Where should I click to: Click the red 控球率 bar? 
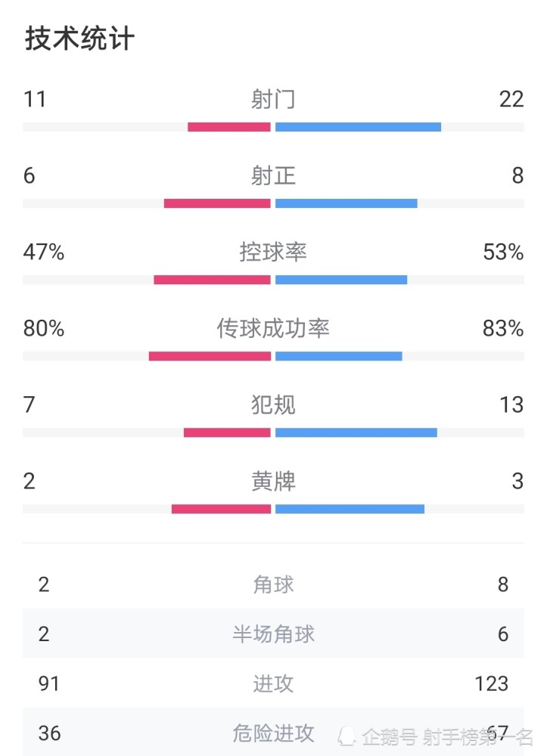coord(213,280)
